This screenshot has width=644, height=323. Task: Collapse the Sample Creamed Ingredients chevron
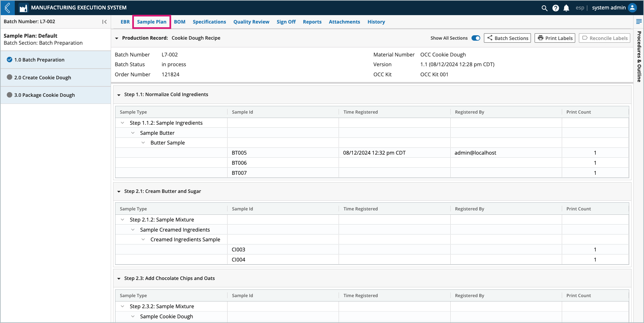point(133,230)
